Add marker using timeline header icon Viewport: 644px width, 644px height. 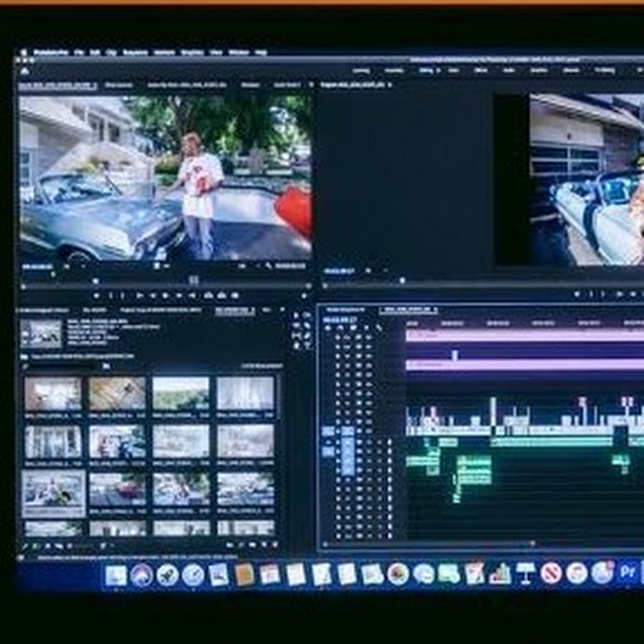366,328
